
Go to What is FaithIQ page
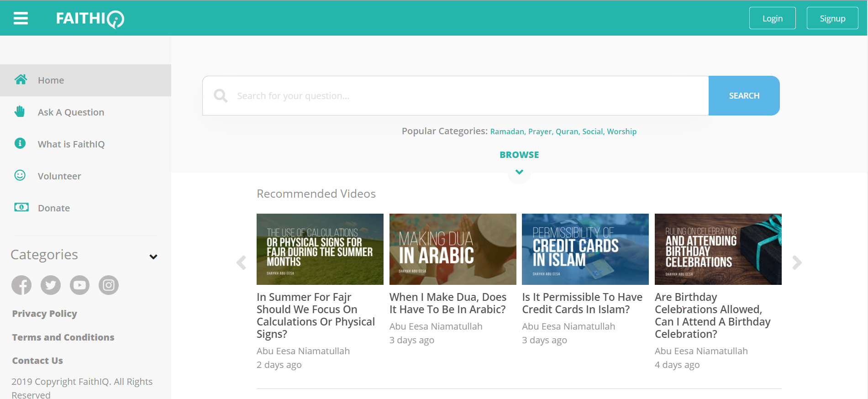click(71, 144)
